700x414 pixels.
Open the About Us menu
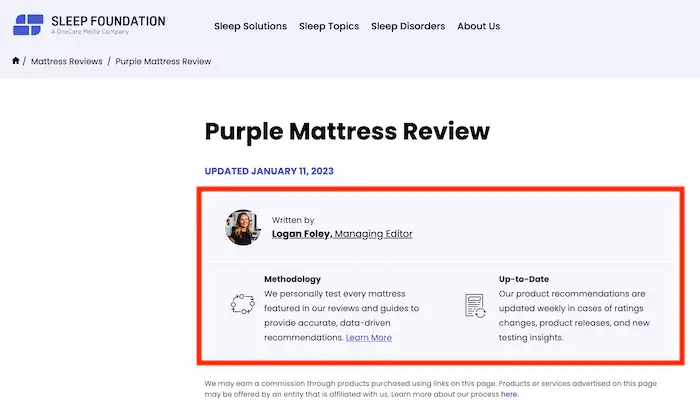[479, 26]
